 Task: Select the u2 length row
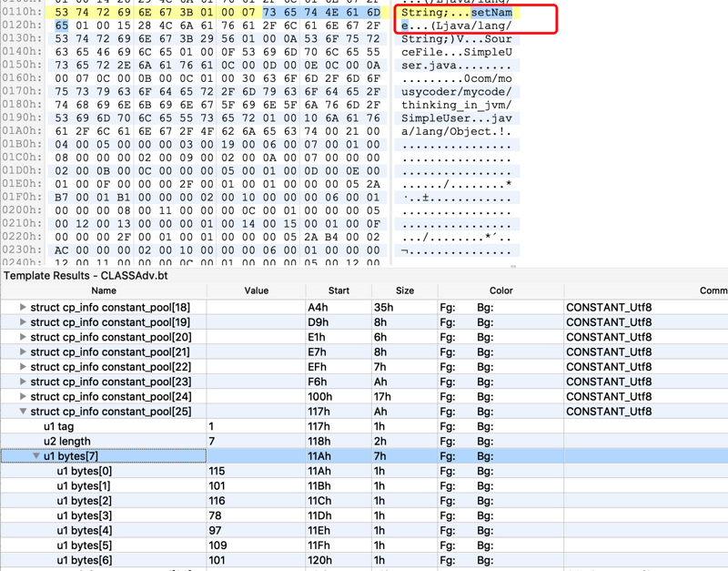tap(364, 441)
